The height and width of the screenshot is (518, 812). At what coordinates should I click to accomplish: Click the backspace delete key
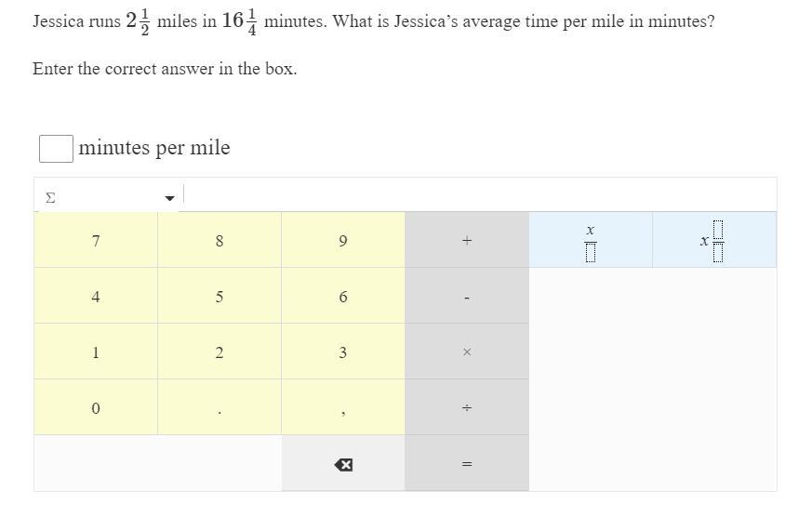click(x=343, y=464)
